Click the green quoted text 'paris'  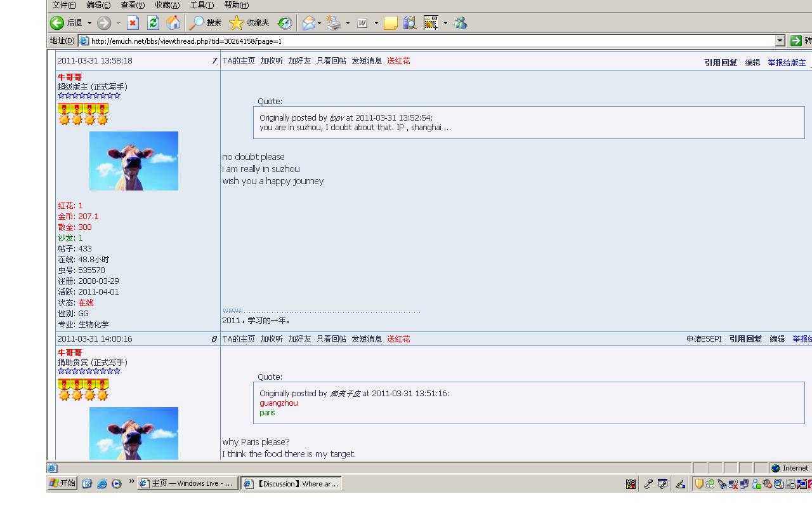(x=267, y=413)
